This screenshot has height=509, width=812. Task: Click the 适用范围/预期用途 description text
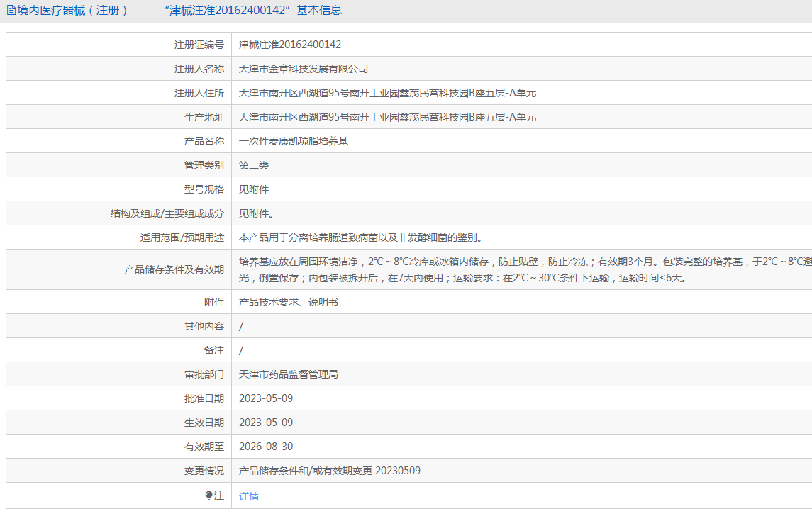tap(361, 237)
